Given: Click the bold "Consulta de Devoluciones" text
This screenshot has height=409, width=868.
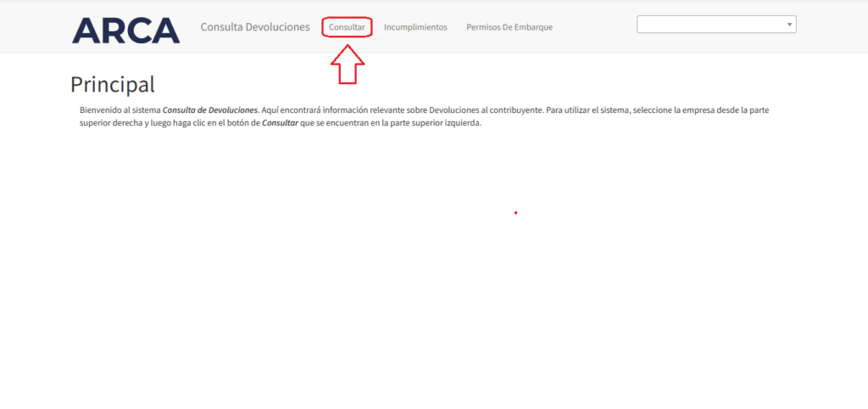Looking at the screenshot, I should pos(210,110).
